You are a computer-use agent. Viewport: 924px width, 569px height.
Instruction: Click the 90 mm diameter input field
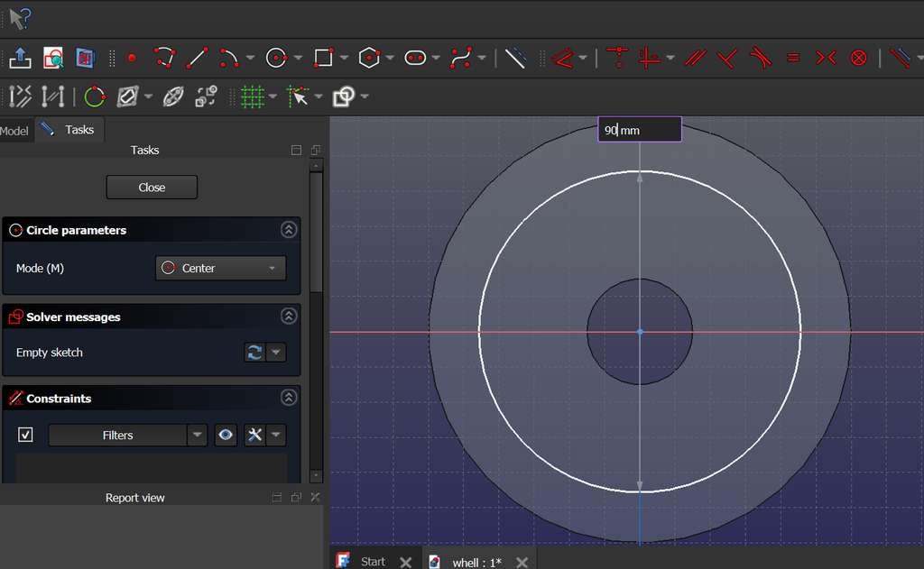[x=639, y=130]
